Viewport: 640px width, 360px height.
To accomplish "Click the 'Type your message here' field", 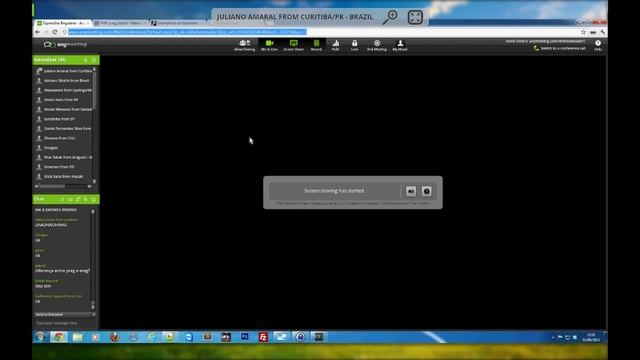I will [65, 323].
